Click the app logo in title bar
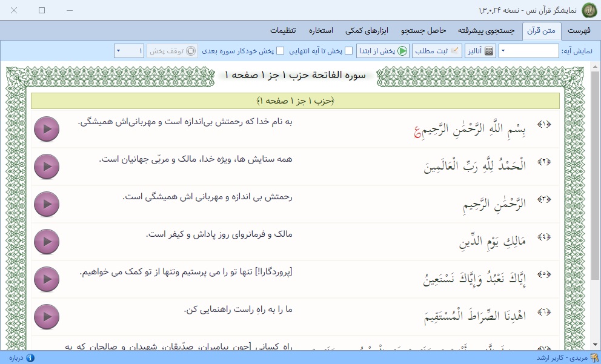Viewport: 601px width, 364px height. point(589,10)
